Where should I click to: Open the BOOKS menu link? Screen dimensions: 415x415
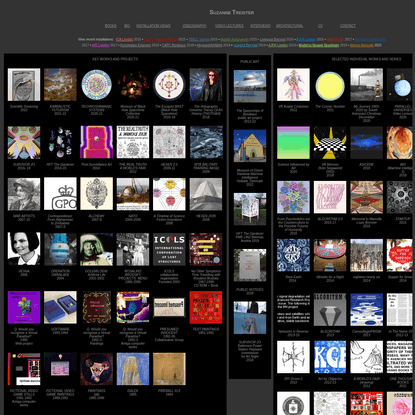tap(110, 26)
